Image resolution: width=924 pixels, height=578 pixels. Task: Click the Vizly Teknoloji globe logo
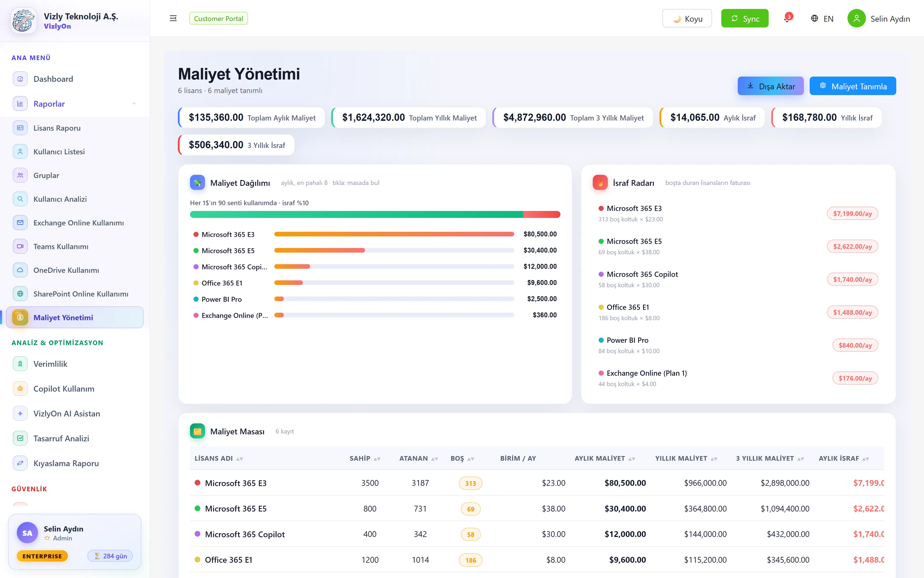[x=23, y=20]
